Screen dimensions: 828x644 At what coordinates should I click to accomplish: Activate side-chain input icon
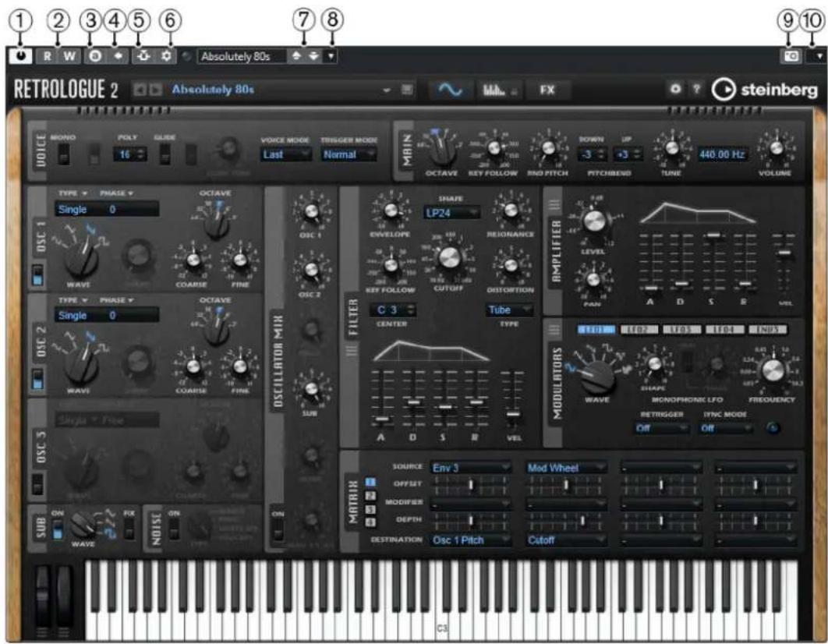click(x=143, y=56)
